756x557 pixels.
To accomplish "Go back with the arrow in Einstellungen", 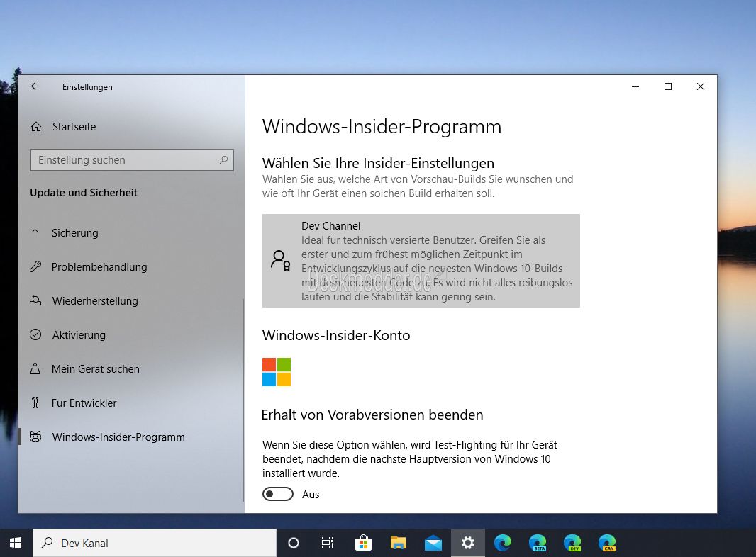I will pos(35,86).
